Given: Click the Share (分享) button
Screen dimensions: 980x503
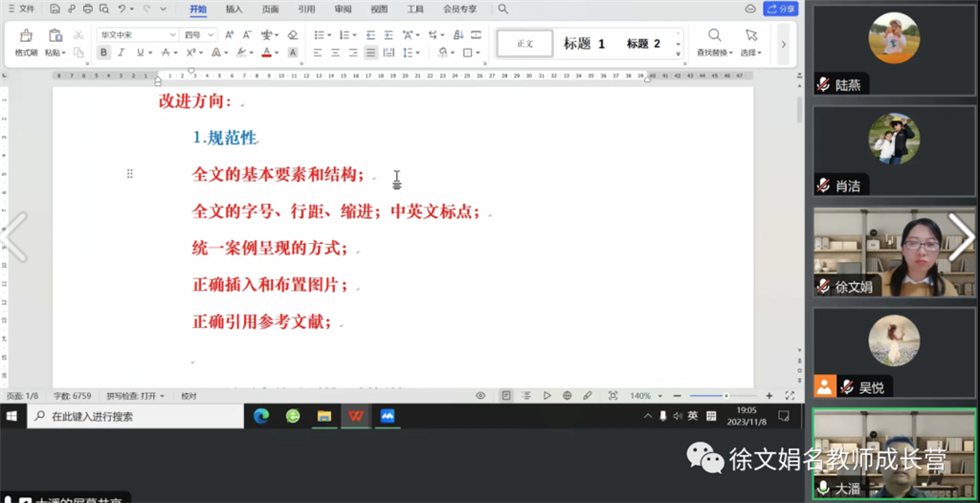Looking at the screenshot, I should (781, 9).
